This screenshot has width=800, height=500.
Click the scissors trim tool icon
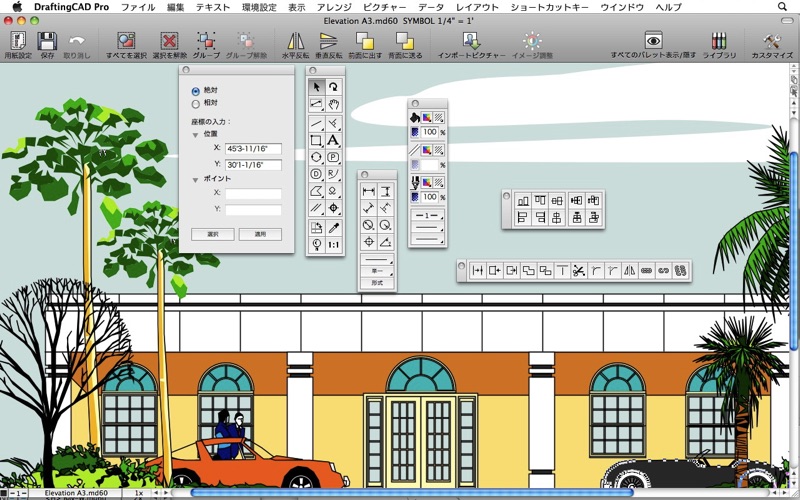coord(578,270)
